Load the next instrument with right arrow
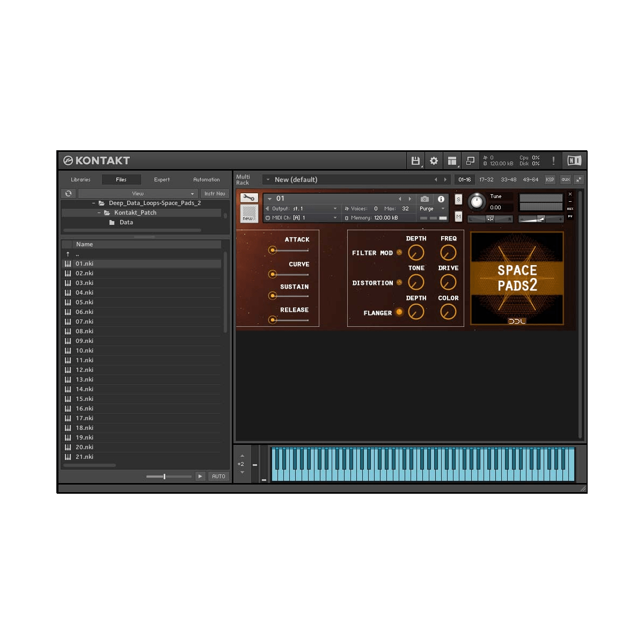 tap(409, 199)
